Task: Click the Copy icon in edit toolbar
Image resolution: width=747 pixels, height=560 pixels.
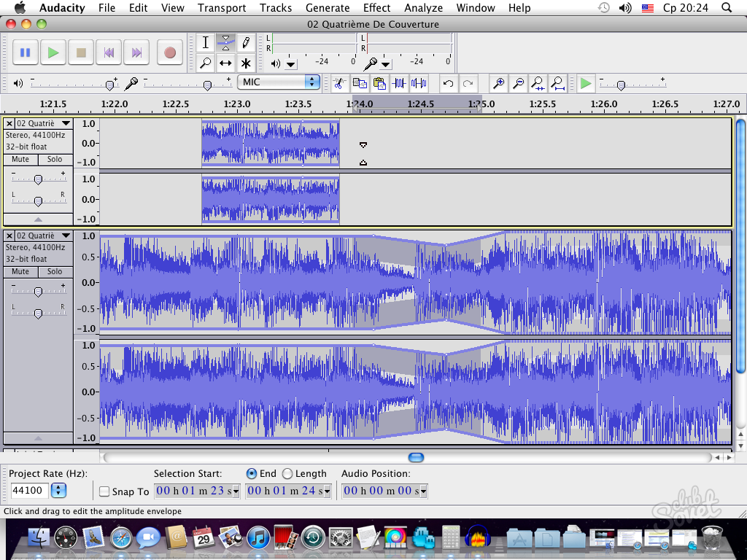Action: pos(360,84)
